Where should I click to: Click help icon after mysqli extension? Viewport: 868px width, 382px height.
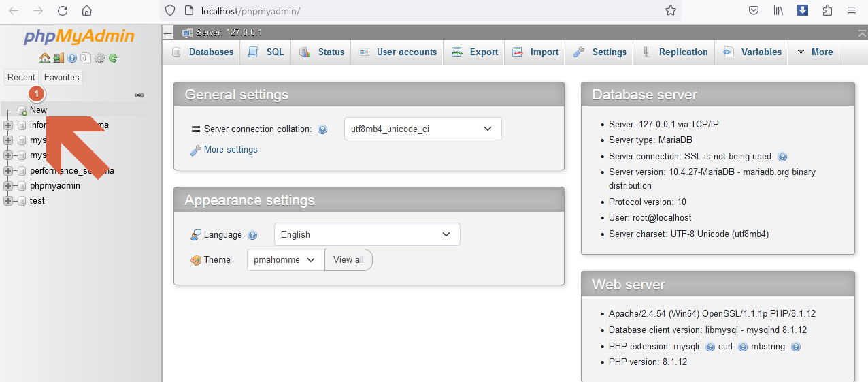tap(710, 347)
